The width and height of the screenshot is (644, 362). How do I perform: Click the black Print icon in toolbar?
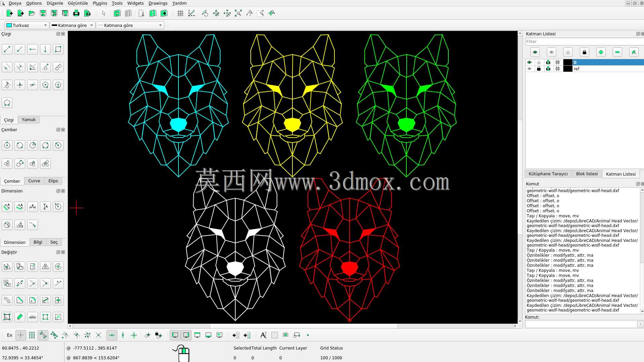[x=76, y=13]
